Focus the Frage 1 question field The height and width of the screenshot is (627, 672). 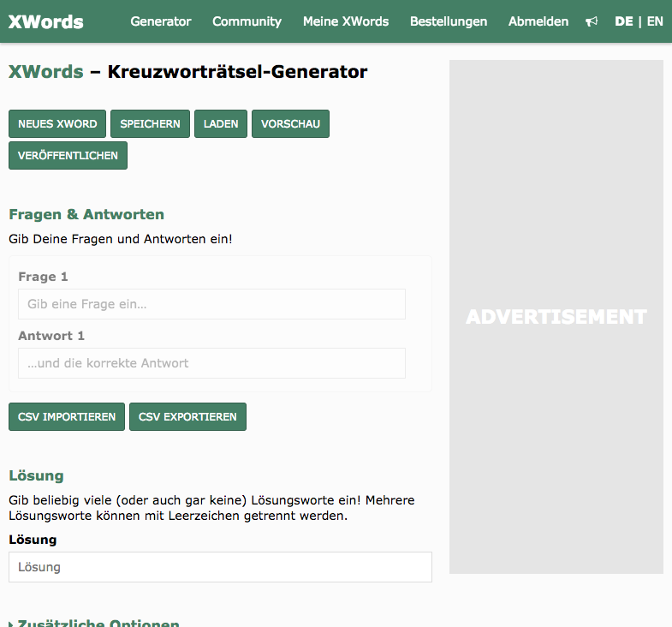(x=211, y=304)
